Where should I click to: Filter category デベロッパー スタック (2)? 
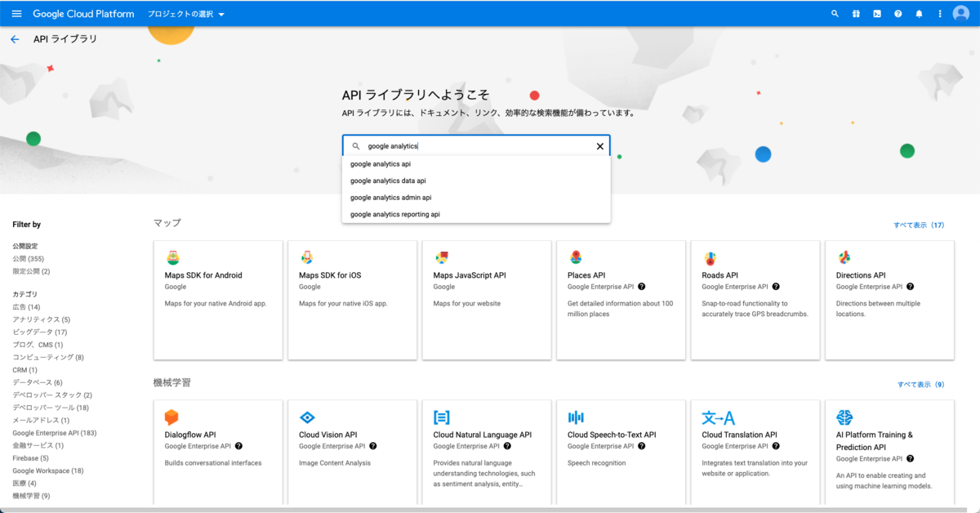click(x=52, y=395)
